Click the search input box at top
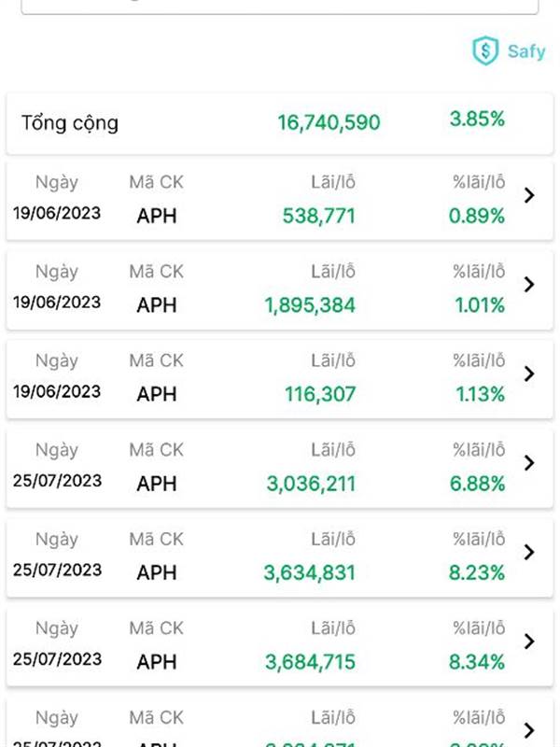This screenshot has height=747, width=560. tap(280, 6)
